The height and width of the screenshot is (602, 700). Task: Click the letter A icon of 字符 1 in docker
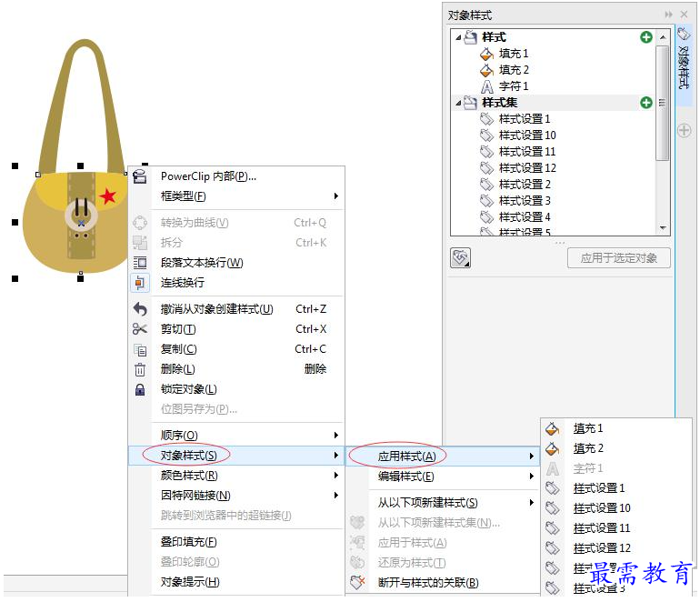487,86
